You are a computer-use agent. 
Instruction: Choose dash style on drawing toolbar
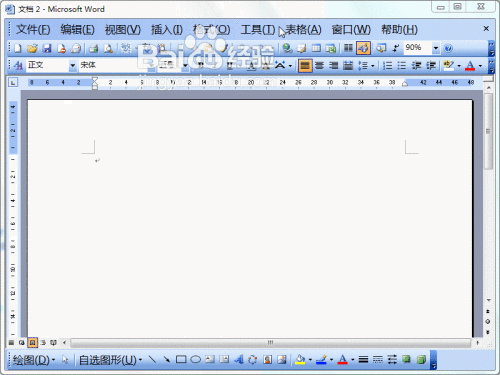[378, 359]
